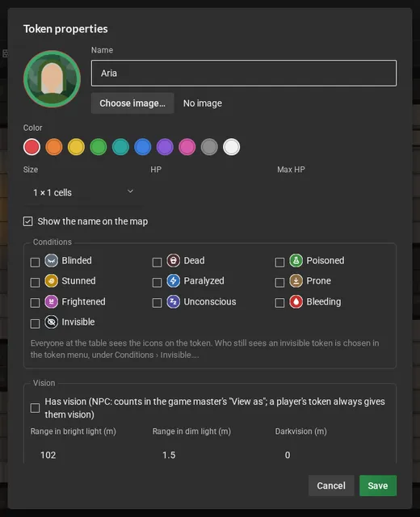Enable the Invisible checkbox

[35, 323]
